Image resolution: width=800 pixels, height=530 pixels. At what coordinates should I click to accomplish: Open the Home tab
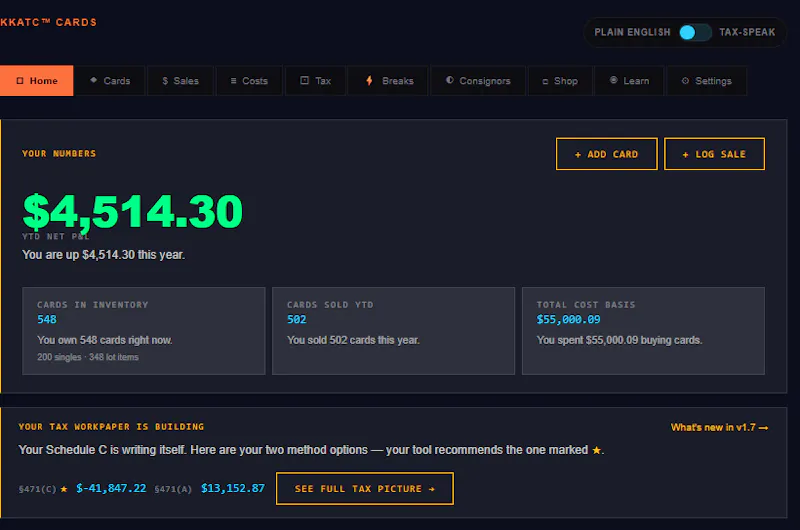pos(37,81)
